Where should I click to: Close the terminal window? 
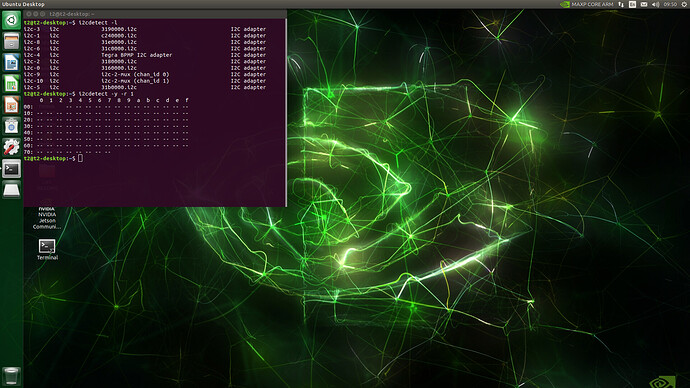tap(29, 14)
